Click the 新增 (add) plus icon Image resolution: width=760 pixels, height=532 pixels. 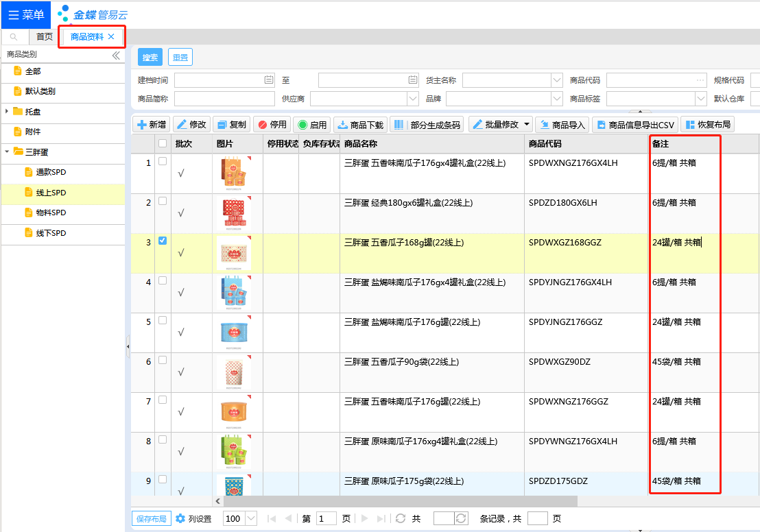141,125
